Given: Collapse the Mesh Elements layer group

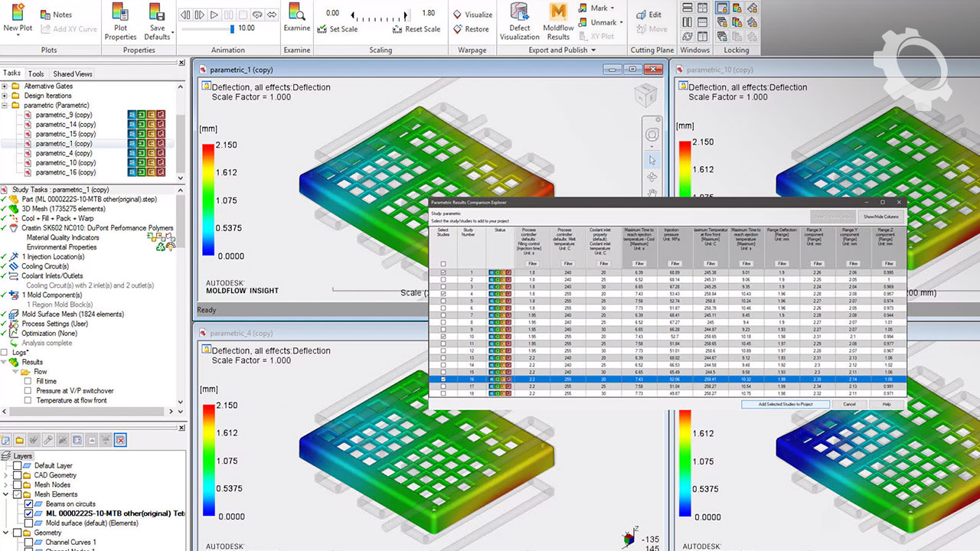Looking at the screenshot, I should (x=7, y=494).
